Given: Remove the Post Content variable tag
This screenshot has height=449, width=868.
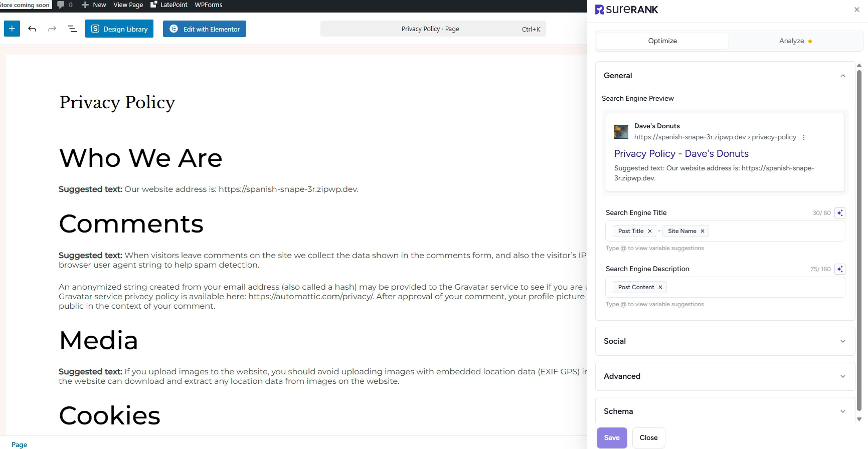Looking at the screenshot, I should click(660, 287).
